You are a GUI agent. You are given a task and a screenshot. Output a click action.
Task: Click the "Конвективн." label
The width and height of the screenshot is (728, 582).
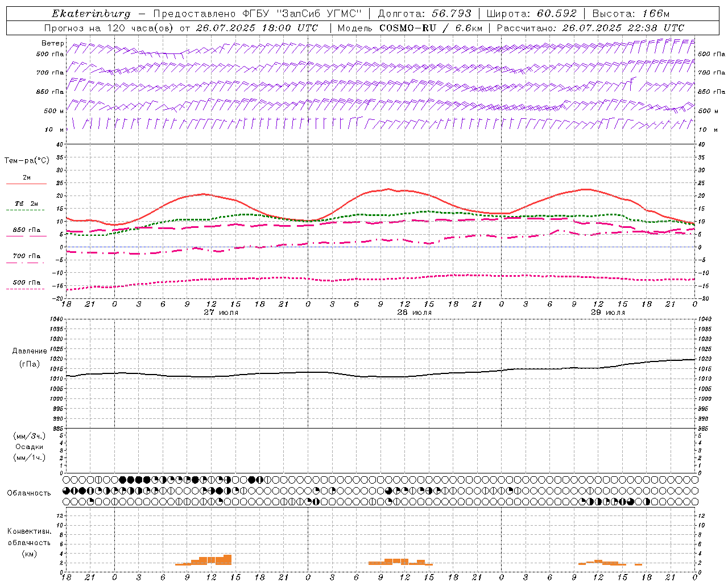pyautogui.click(x=29, y=531)
